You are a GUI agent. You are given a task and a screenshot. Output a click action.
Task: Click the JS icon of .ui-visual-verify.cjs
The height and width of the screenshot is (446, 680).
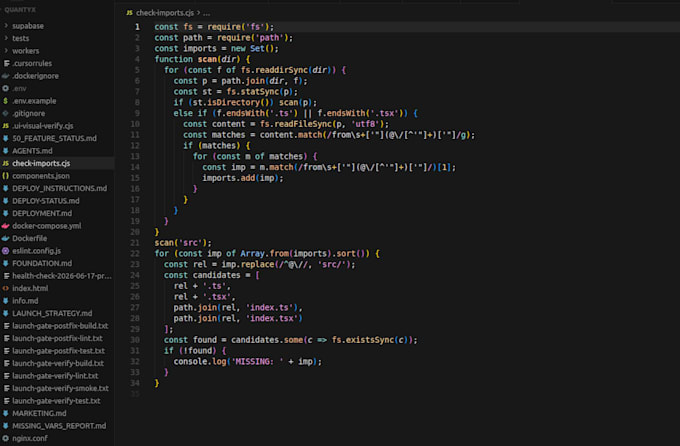6,126
